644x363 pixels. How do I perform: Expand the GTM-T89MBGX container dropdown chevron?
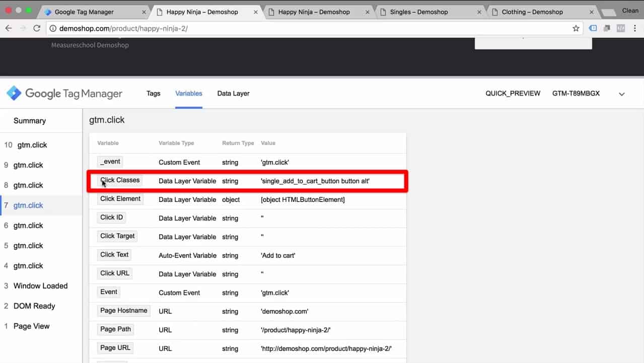(622, 94)
